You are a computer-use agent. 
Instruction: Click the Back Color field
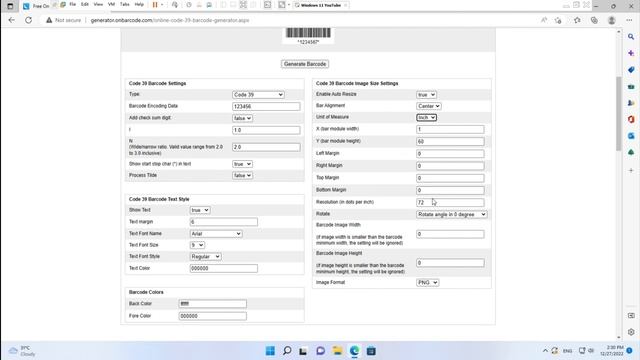coord(213,304)
